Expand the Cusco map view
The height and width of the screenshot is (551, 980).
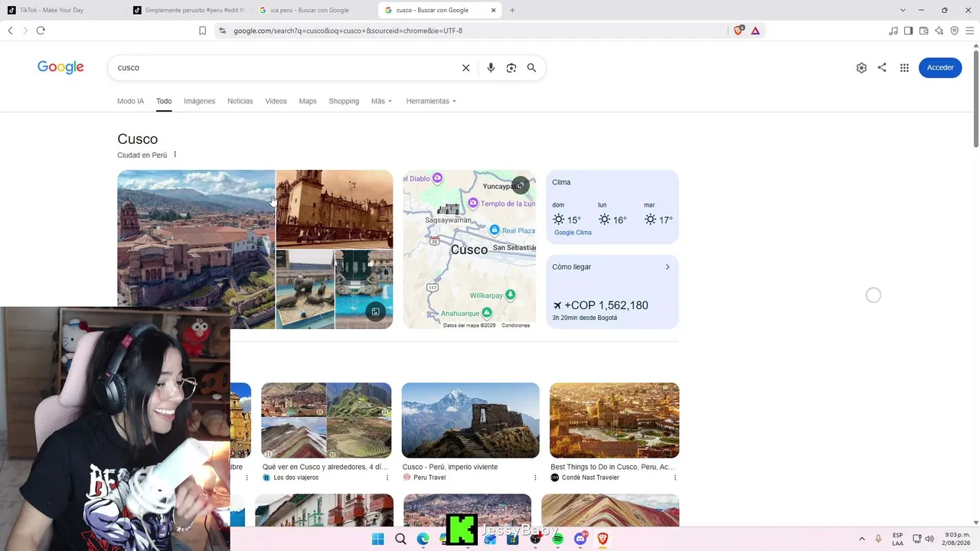pos(520,185)
